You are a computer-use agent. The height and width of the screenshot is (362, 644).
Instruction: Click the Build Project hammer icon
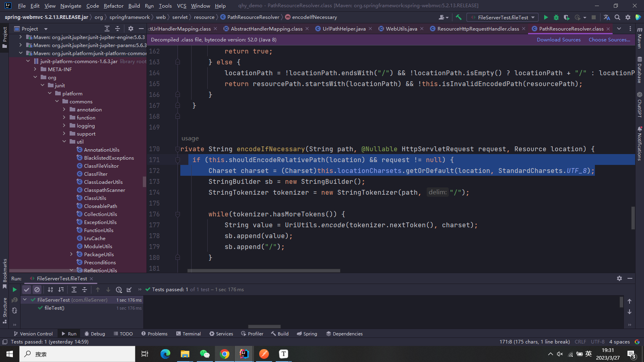pos(458,17)
